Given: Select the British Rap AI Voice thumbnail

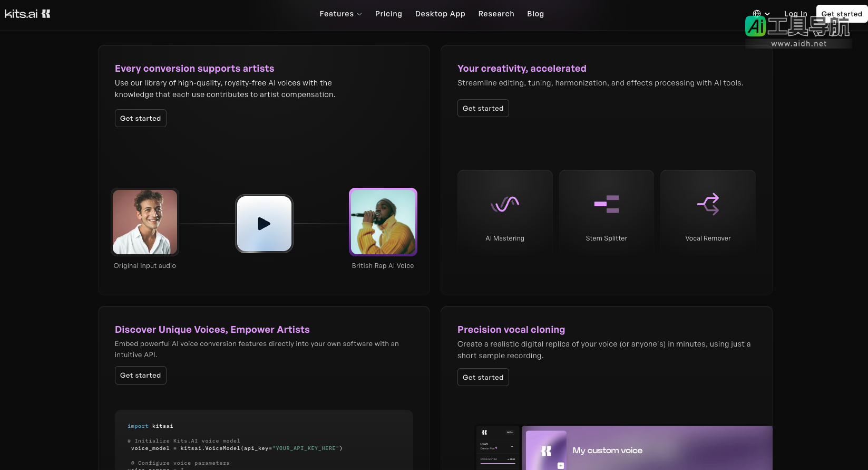Looking at the screenshot, I should (383, 222).
